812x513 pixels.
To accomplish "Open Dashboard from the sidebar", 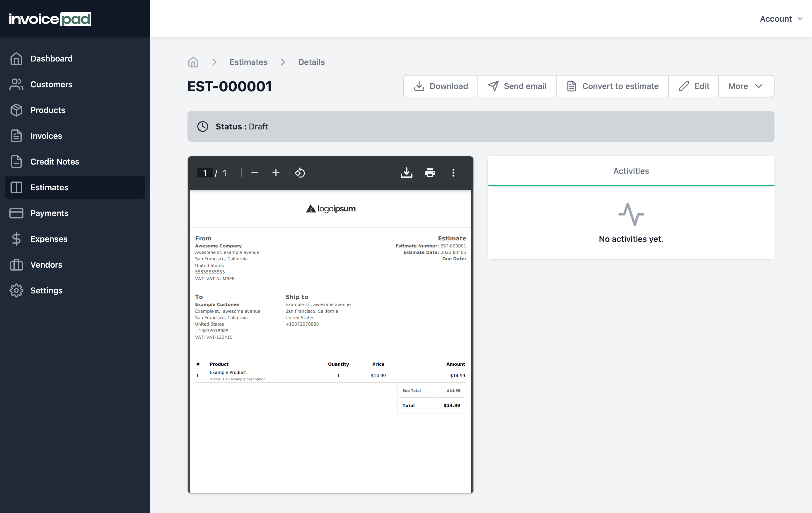I will (x=75, y=59).
